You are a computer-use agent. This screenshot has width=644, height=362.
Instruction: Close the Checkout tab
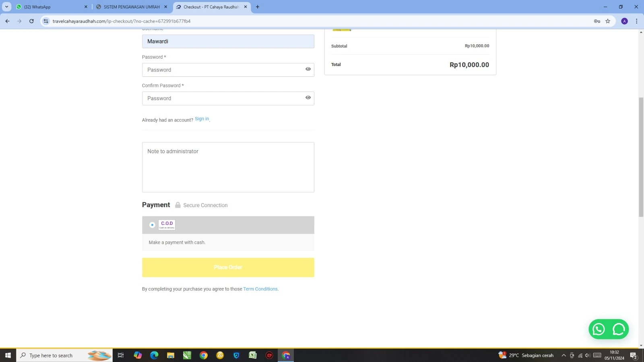(x=246, y=7)
